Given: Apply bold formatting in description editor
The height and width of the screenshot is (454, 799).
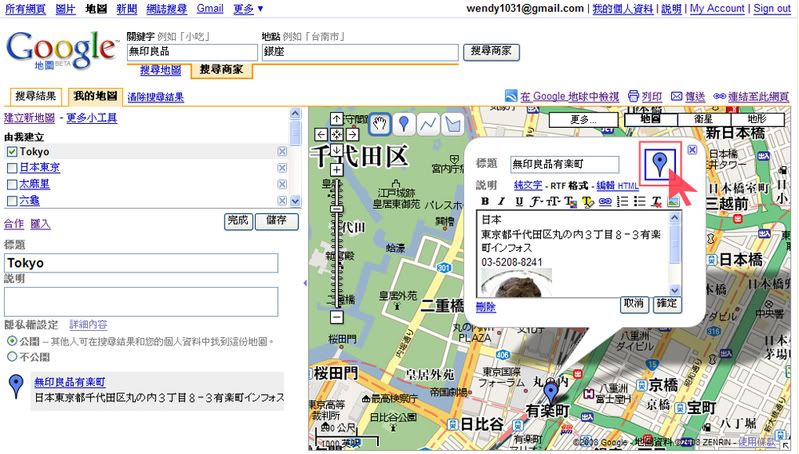Looking at the screenshot, I should [x=485, y=201].
